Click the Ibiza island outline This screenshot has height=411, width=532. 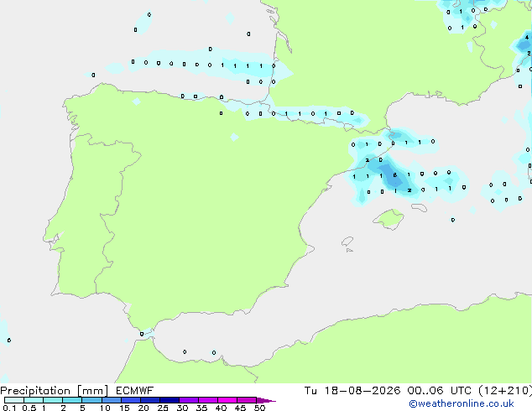tap(347, 242)
